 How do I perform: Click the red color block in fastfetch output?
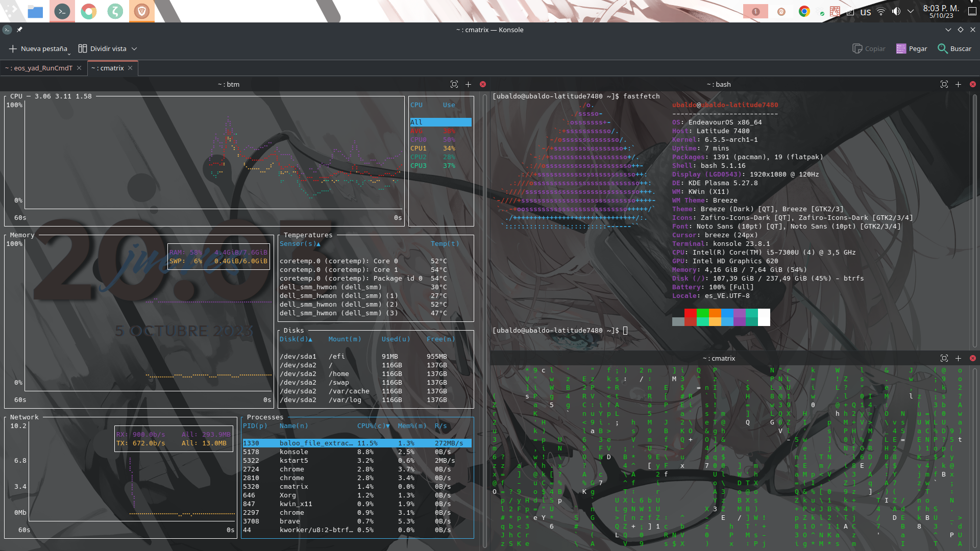(691, 313)
